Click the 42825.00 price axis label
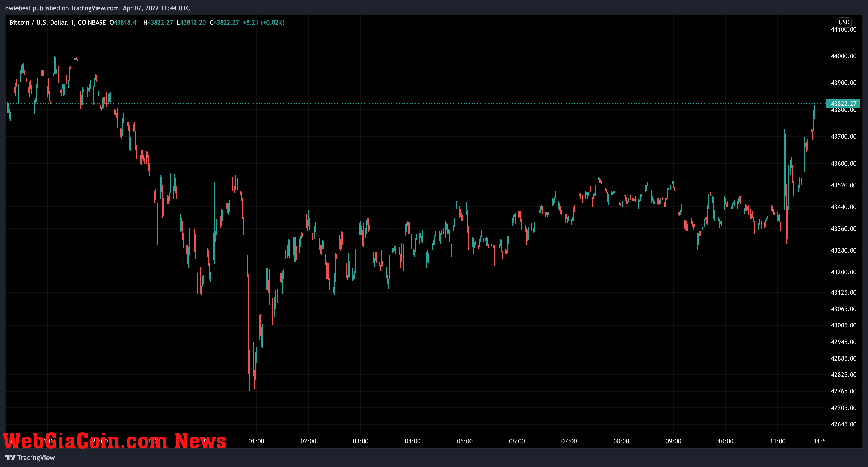Image resolution: width=868 pixels, height=467 pixels. [843, 375]
